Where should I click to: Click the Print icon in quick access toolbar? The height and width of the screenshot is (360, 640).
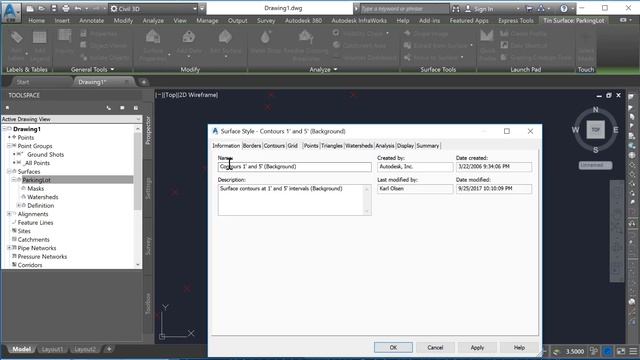pos(66,8)
